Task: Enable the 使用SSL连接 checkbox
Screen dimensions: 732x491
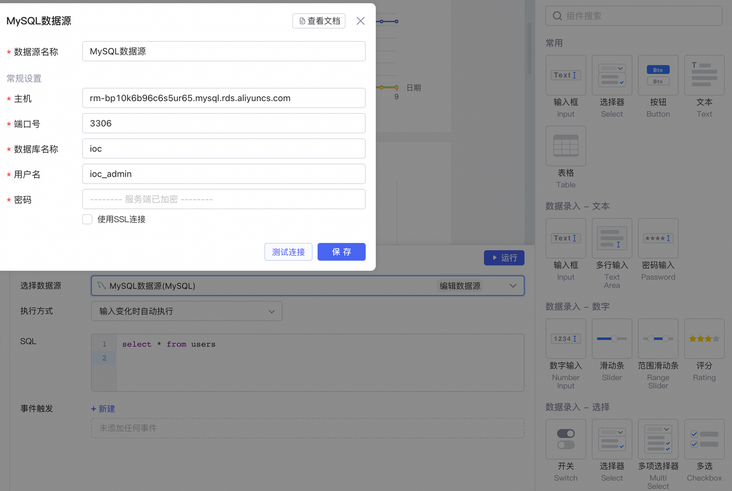Action: click(x=87, y=219)
